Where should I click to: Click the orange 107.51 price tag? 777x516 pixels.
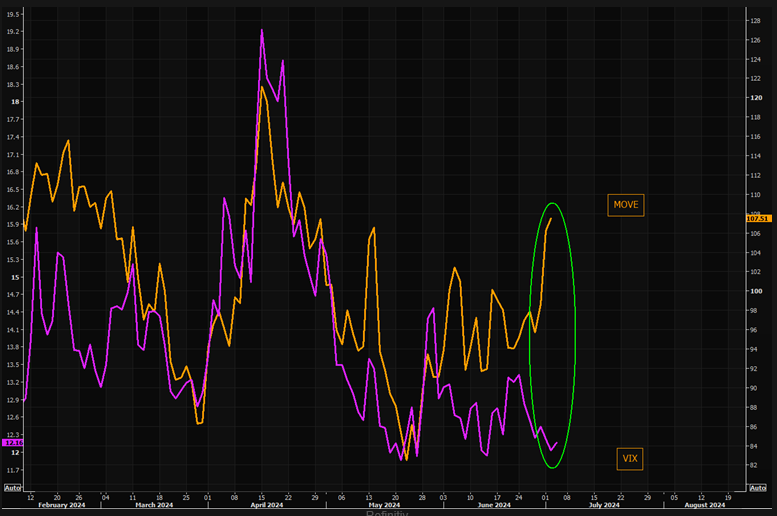758,218
